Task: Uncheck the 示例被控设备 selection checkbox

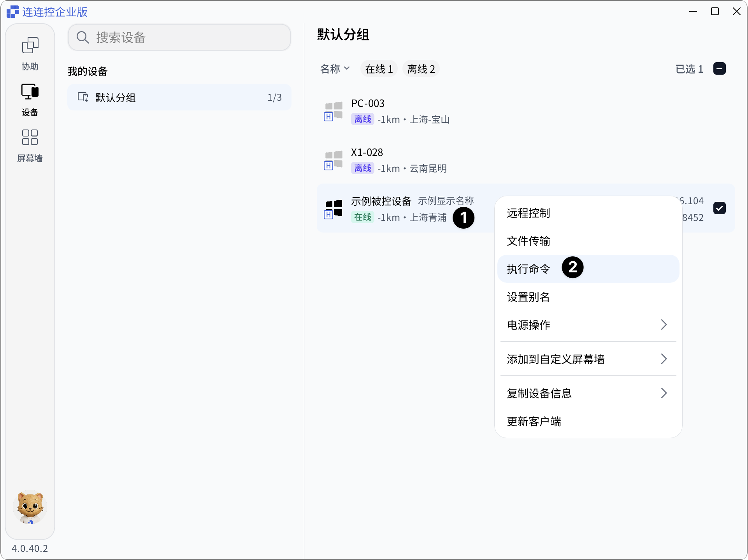Action: coord(720,208)
